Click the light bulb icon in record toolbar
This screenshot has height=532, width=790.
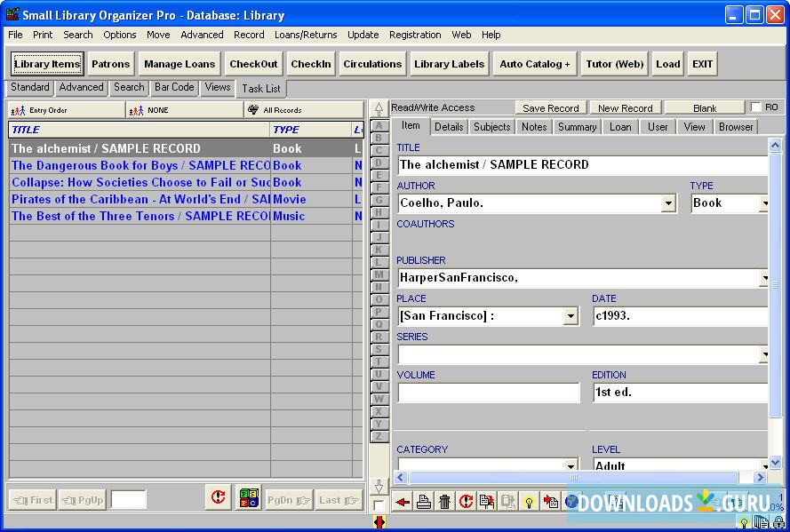coord(529,502)
